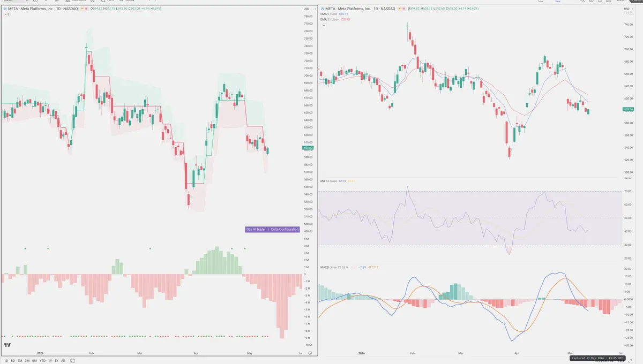Image resolution: width=643 pixels, height=364 pixels.
Task: Switch to the YTD time range
Action: pyautogui.click(x=42, y=360)
